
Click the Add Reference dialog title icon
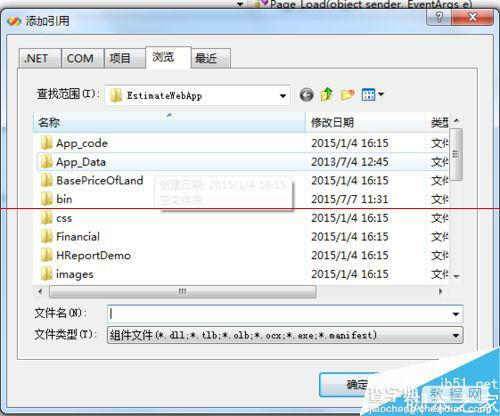14,21
